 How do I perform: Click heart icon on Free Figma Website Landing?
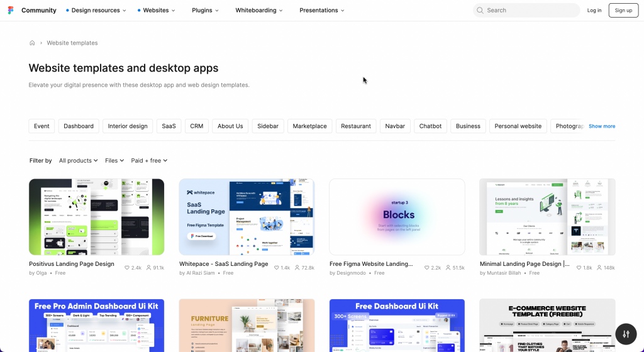[x=427, y=268]
